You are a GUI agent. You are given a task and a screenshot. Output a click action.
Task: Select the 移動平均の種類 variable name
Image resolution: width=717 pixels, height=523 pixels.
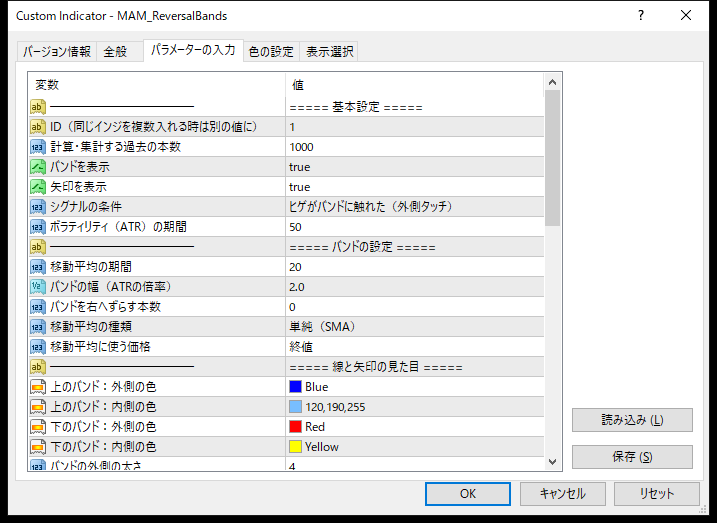(91, 326)
